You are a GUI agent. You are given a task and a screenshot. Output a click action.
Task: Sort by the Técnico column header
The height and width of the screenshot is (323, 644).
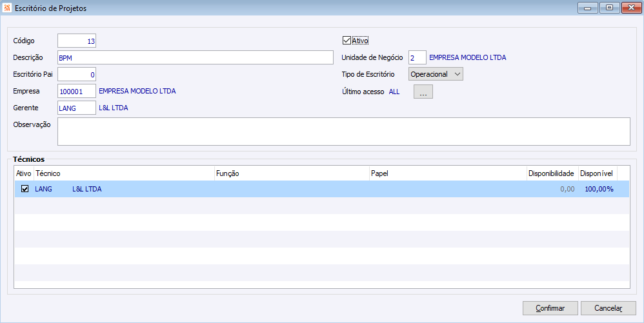click(124, 173)
